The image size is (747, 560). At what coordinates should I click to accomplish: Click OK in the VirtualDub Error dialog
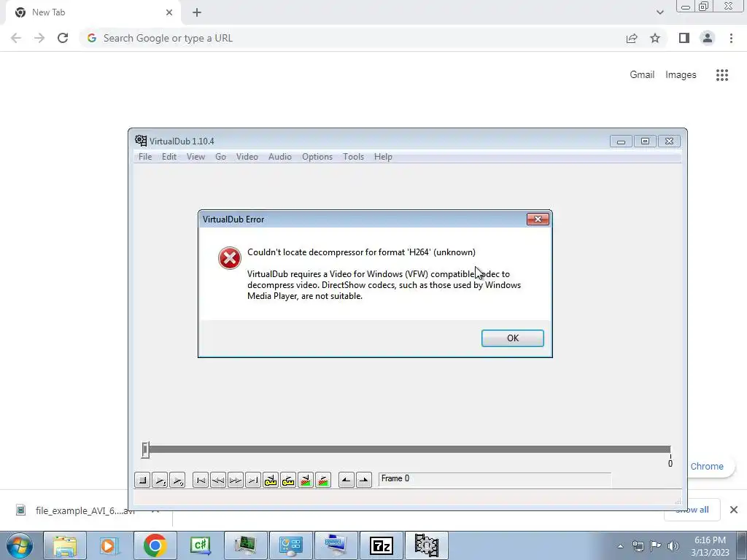pyautogui.click(x=513, y=338)
